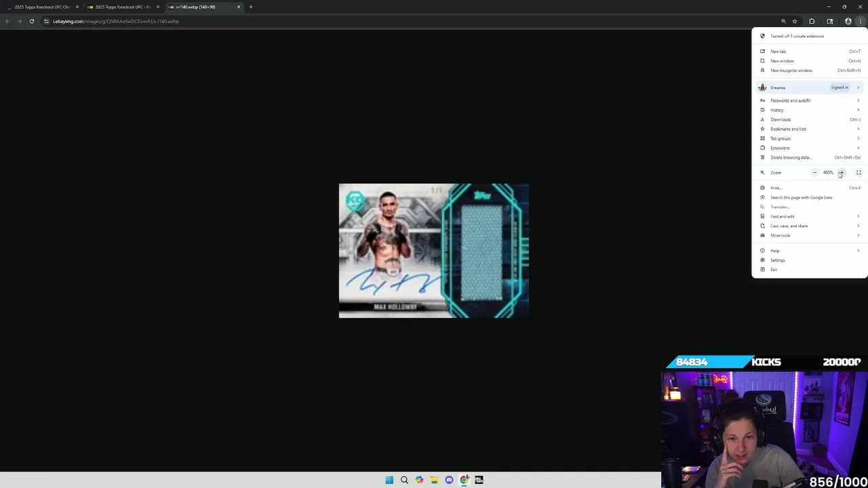Image resolution: width=868 pixels, height=488 pixels.
Task: Click the Signed in badge
Action: point(840,87)
